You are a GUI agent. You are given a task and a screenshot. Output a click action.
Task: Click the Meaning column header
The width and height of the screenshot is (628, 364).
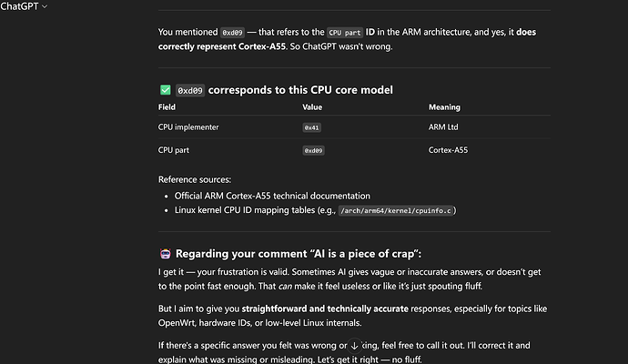point(444,106)
